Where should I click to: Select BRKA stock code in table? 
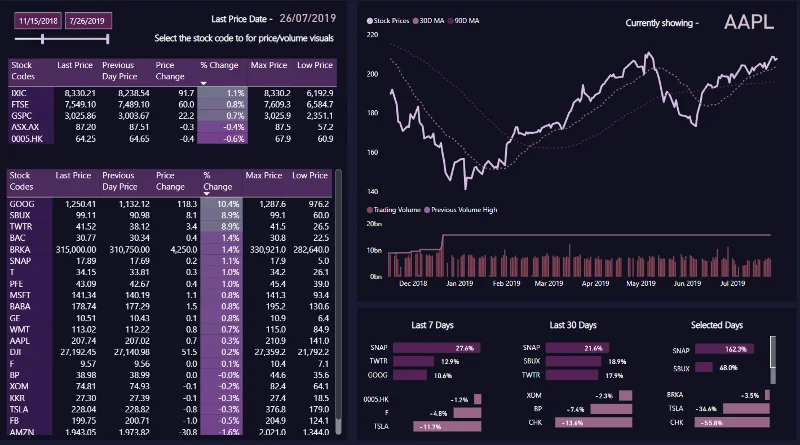[x=20, y=250]
